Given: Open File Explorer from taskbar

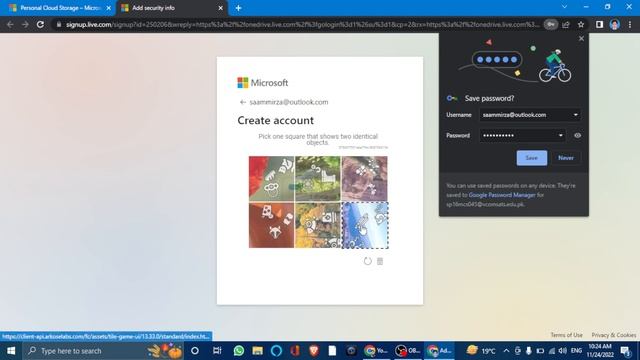Looking at the screenshot, I should tap(258, 351).
